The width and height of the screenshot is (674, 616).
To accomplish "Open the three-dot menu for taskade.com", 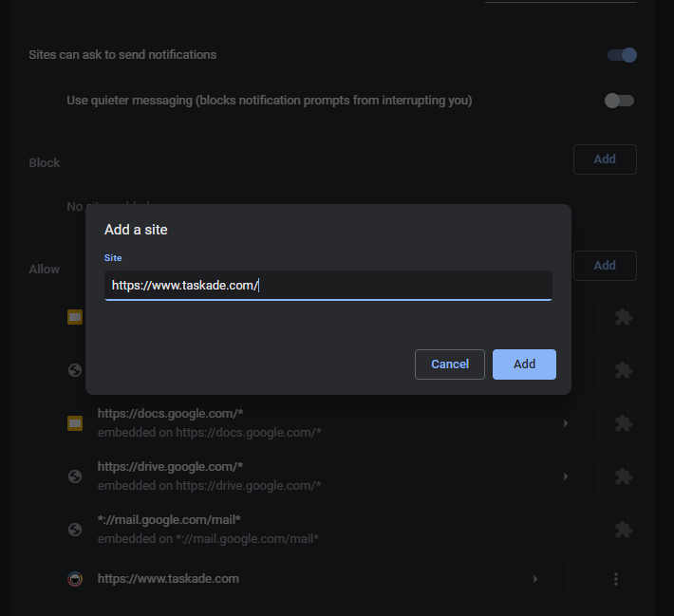I will point(616,579).
